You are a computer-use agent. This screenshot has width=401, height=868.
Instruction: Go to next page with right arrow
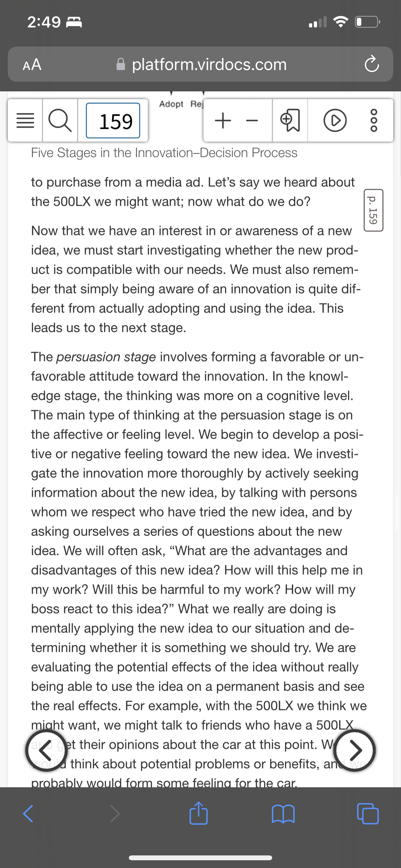pyautogui.click(x=354, y=750)
